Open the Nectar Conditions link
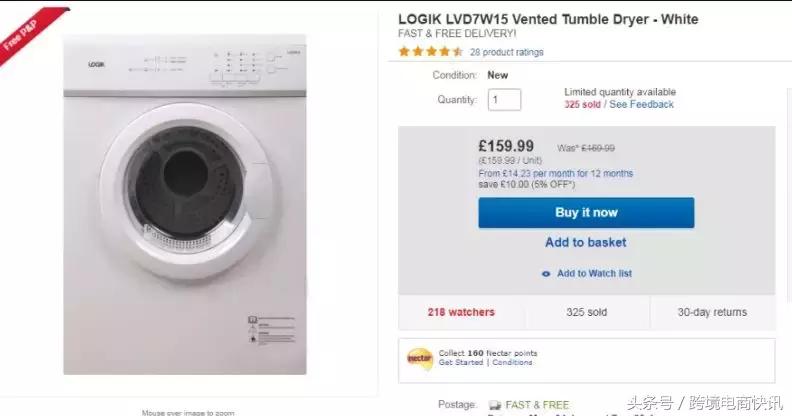The width and height of the screenshot is (792, 416). point(513,363)
